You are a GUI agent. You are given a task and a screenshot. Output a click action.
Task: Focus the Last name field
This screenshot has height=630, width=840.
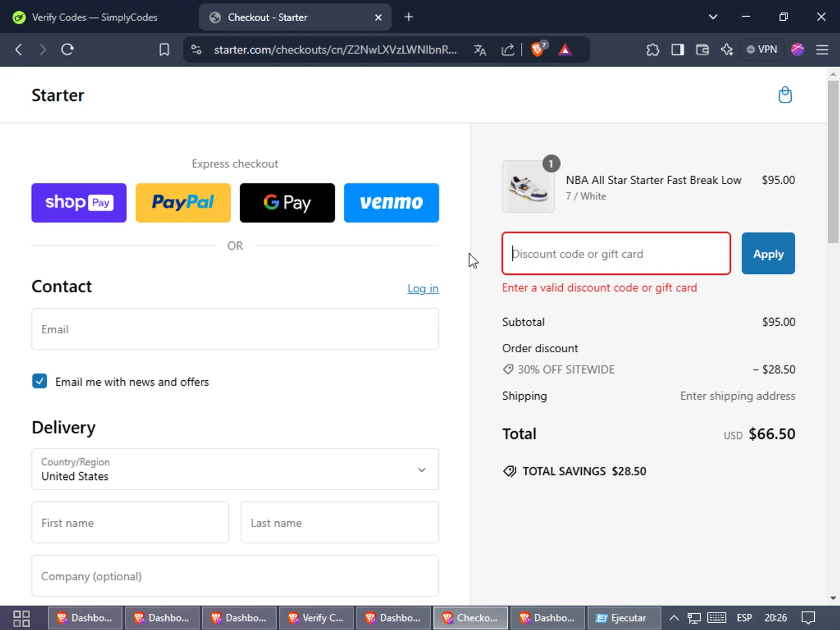[340, 522]
